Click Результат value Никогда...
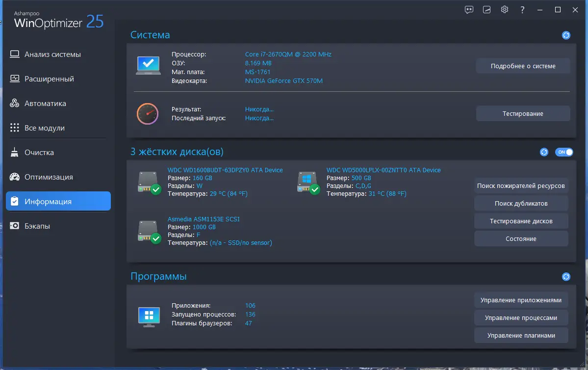Screen dimensions: 588x370 point(259,109)
